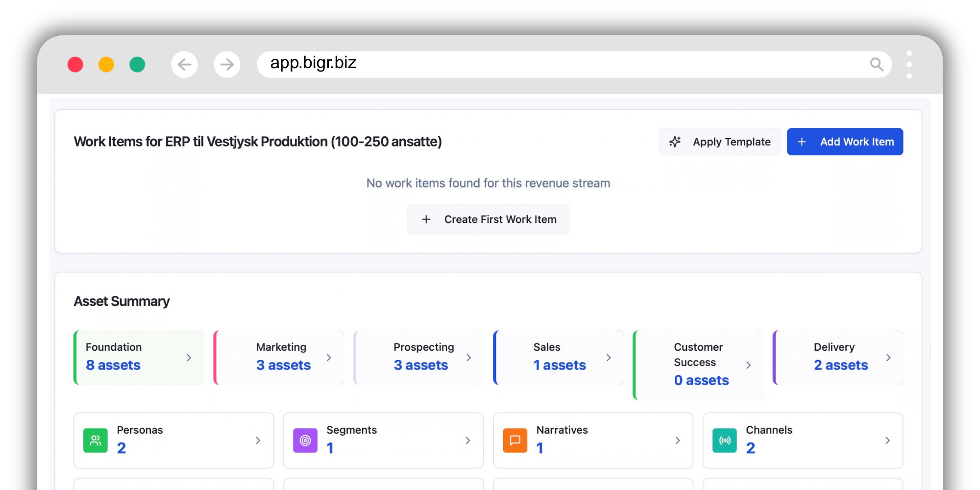Open the browser three-dot menu
The width and height of the screenshot is (980, 490).
pos(909,64)
